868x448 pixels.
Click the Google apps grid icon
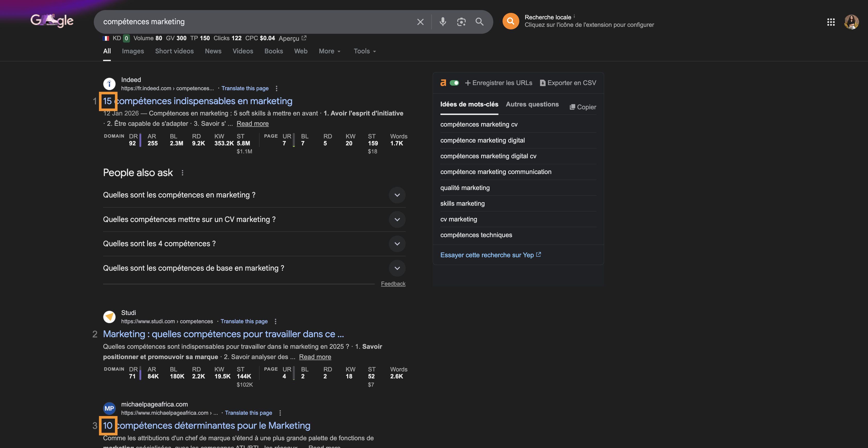[x=831, y=22]
